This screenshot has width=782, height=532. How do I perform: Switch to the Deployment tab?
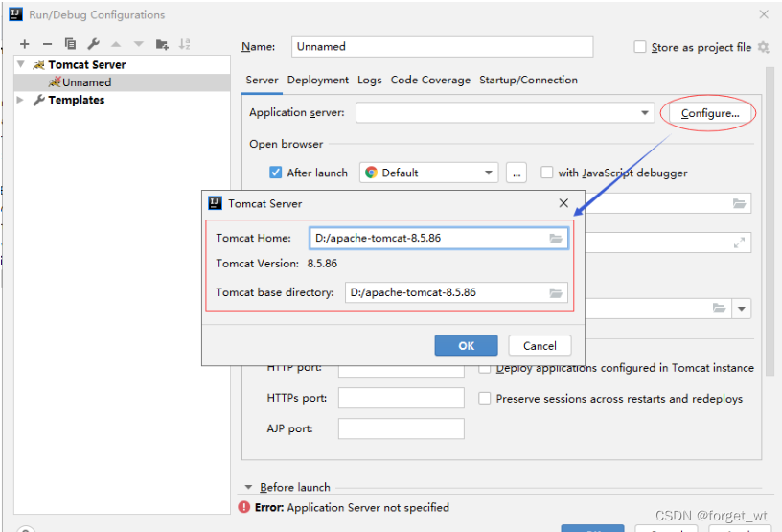318,80
